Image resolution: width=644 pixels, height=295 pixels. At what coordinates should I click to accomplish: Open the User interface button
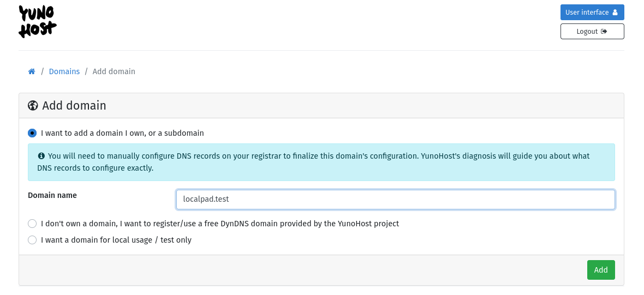click(x=592, y=13)
